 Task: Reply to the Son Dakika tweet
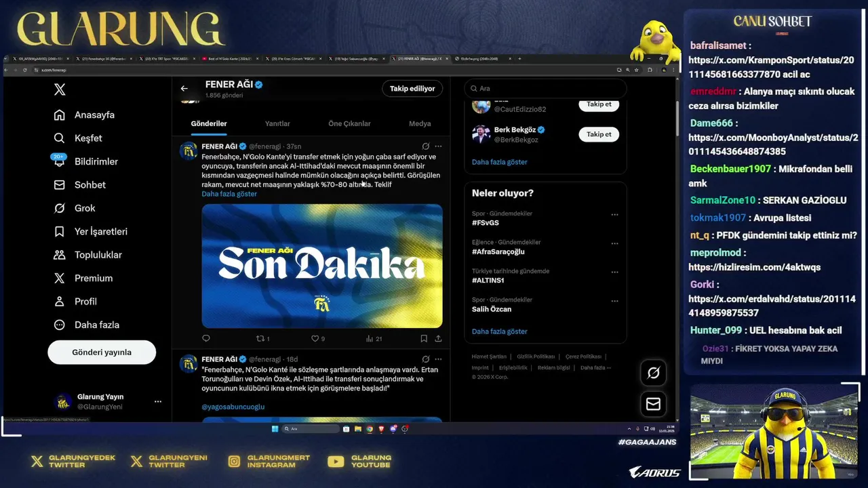[206, 338]
